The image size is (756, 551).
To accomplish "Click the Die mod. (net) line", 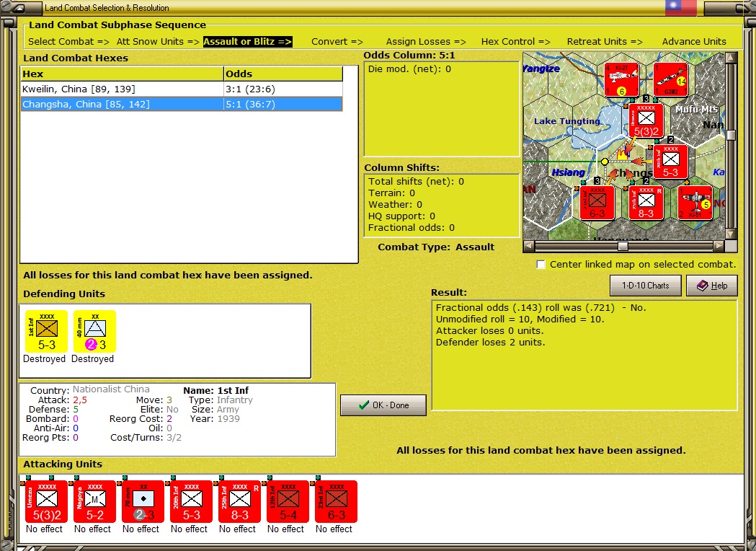I will pyautogui.click(x=409, y=69).
